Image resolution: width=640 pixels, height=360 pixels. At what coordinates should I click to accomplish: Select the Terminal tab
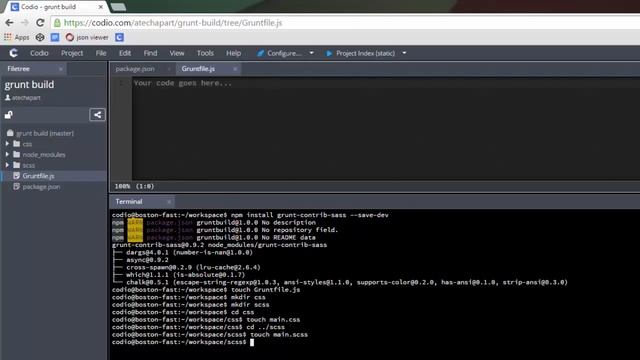click(129, 202)
